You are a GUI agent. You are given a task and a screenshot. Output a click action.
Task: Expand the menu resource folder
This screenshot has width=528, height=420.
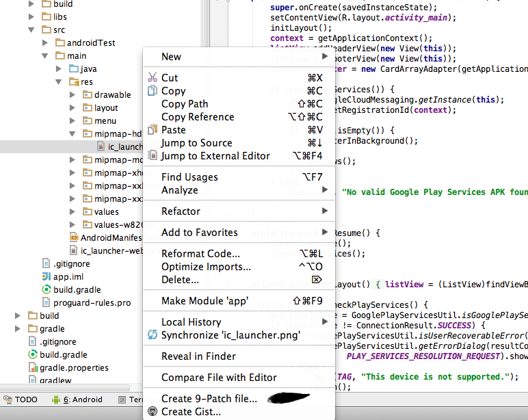tap(72, 120)
